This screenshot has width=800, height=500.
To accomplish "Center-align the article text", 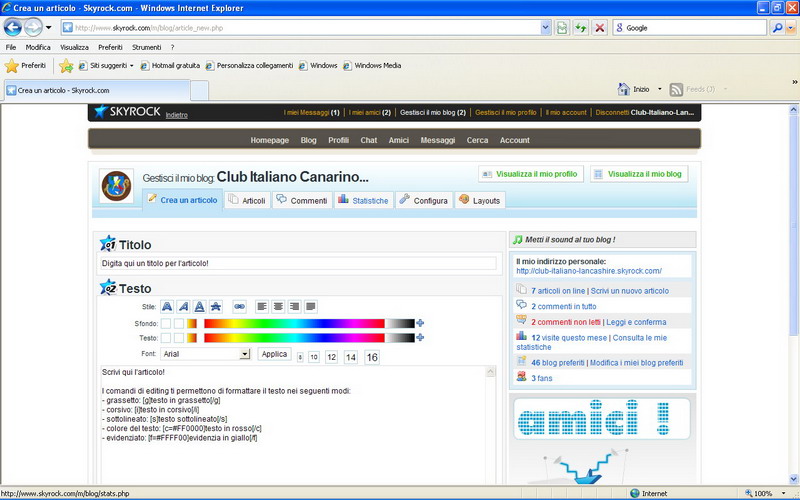I will click(x=278, y=307).
